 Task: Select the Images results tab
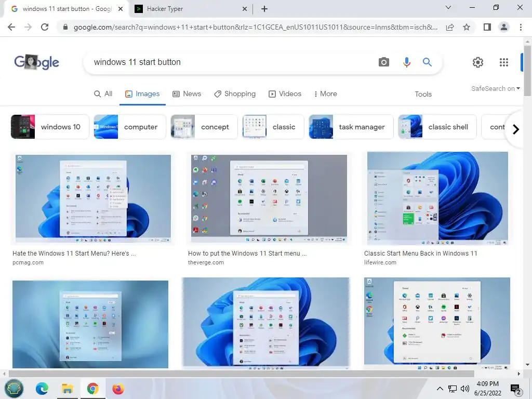[x=142, y=94]
